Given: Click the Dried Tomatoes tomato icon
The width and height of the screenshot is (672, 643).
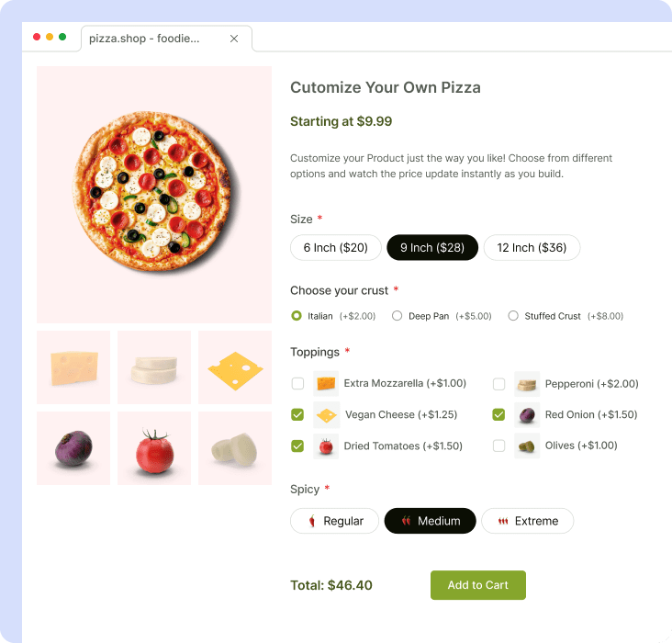Looking at the screenshot, I should click(x=326, y=446).
